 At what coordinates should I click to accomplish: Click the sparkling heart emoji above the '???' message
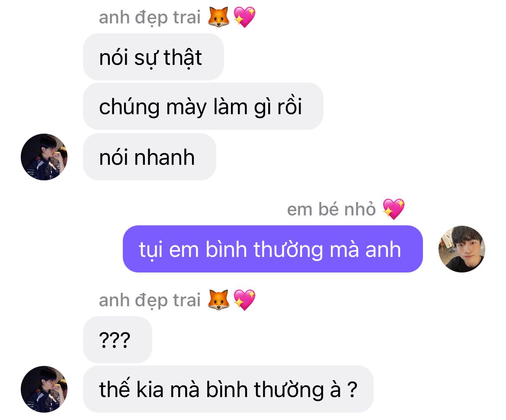click(245, 300)
